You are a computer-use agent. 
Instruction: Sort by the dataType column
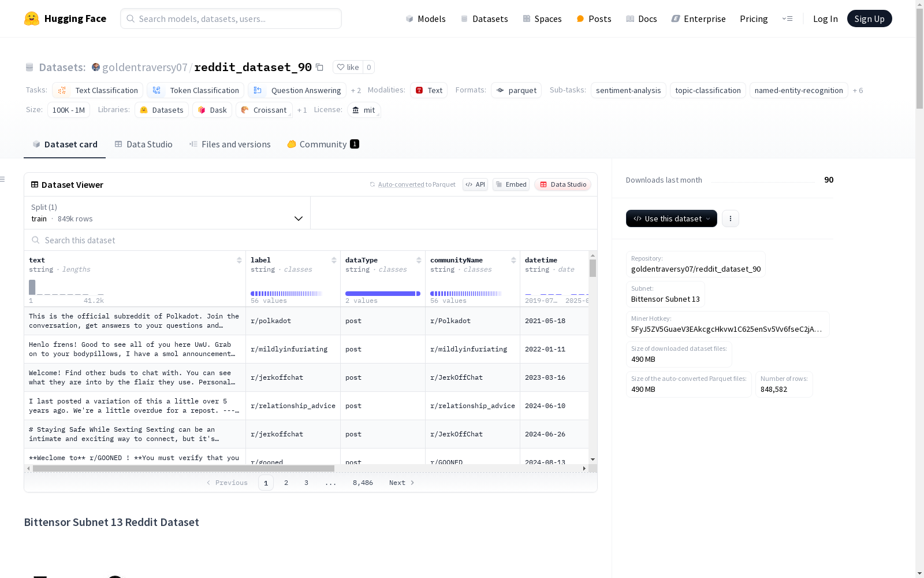pyautogui.click(x=419, y=260)
